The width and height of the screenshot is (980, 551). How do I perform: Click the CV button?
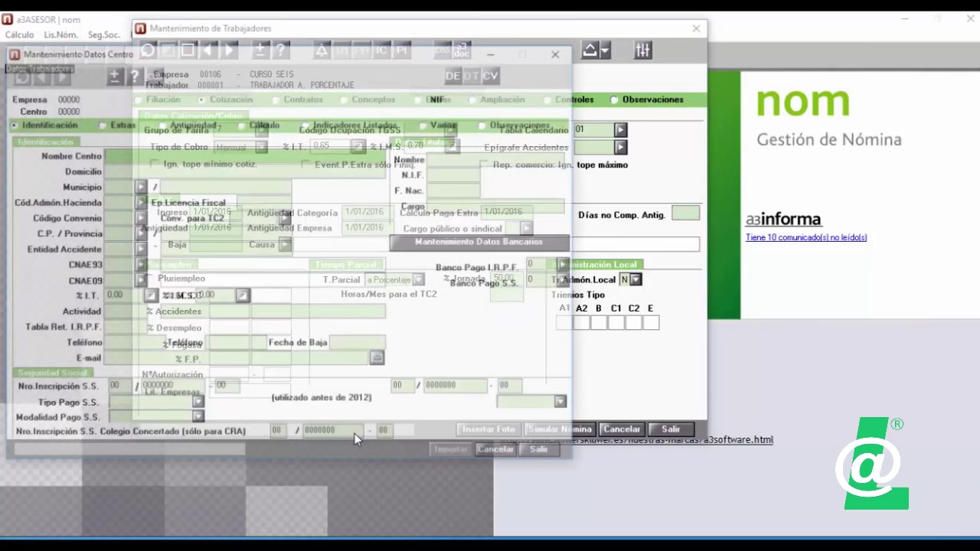click(x=490, y=76)
